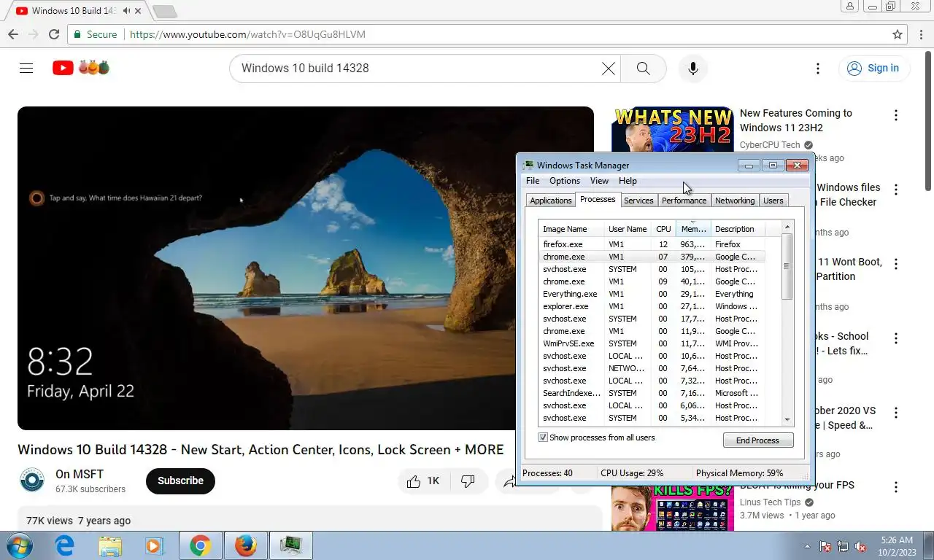Clear the YouTube search box text

pos(608,68)
